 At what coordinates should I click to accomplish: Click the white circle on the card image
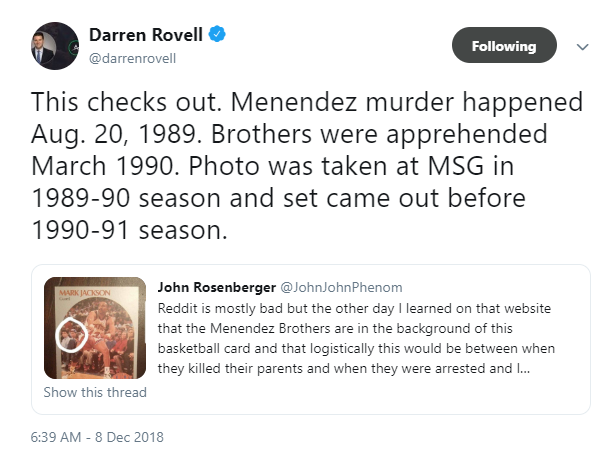[71, 335]
